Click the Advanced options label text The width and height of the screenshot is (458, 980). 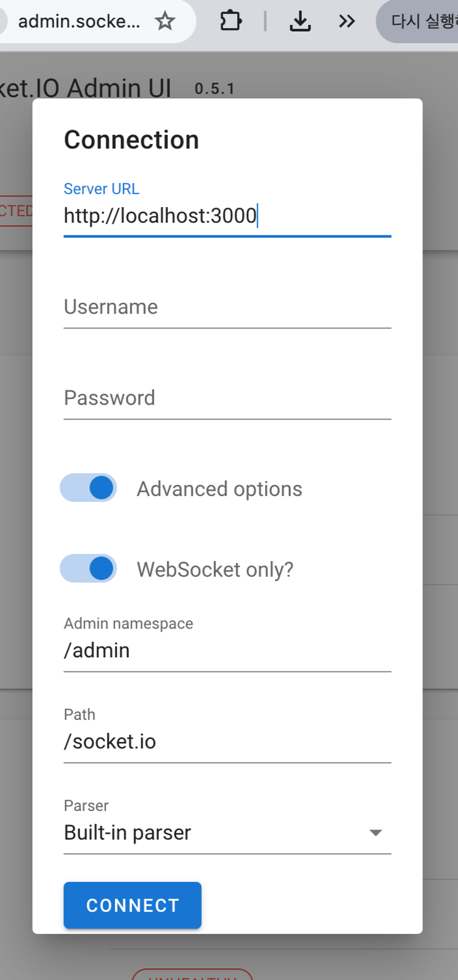click(x=219, y=489)
